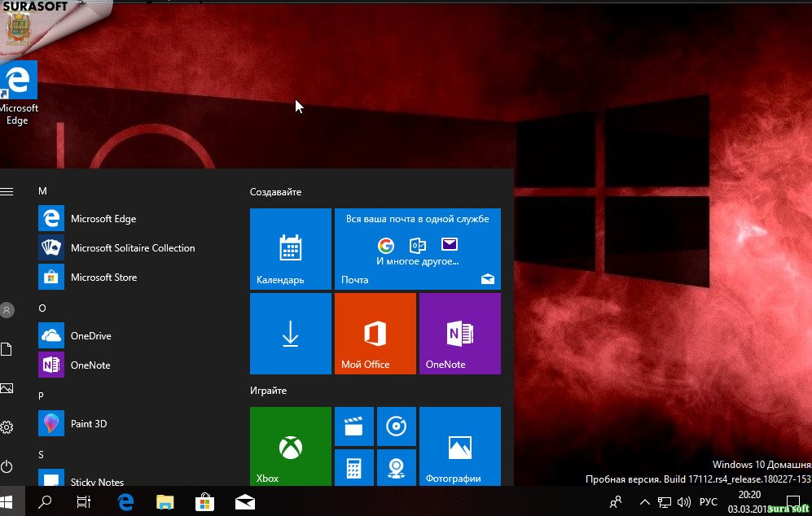Open the Xbox tile
812x516 pixels.
[290, 446]
